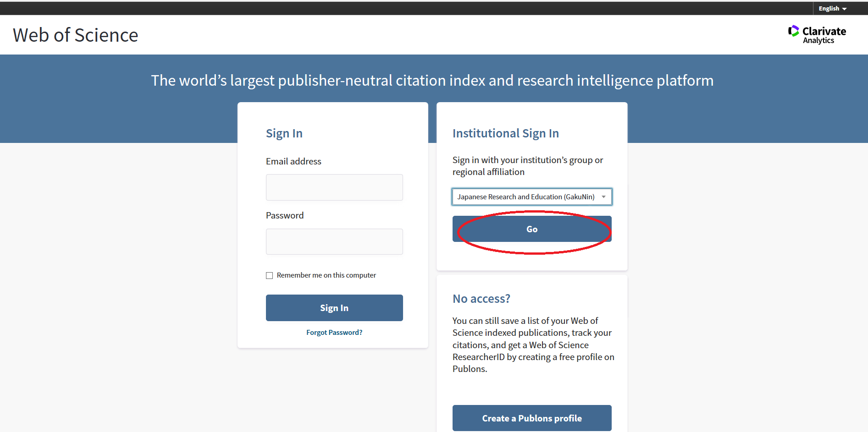Click the Clarivate Analytics logo
The width and height of the screenshot is (868, 432).
(817, 34)
